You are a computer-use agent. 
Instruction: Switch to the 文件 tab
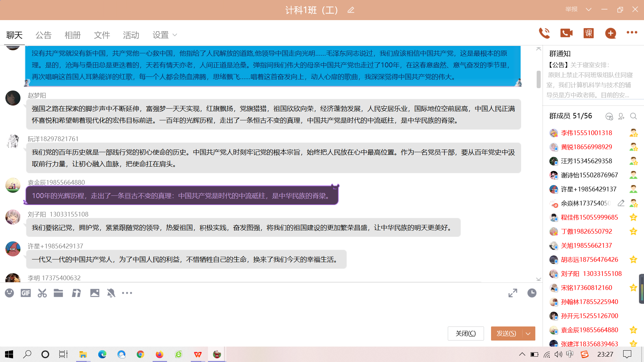coord(102,35)
